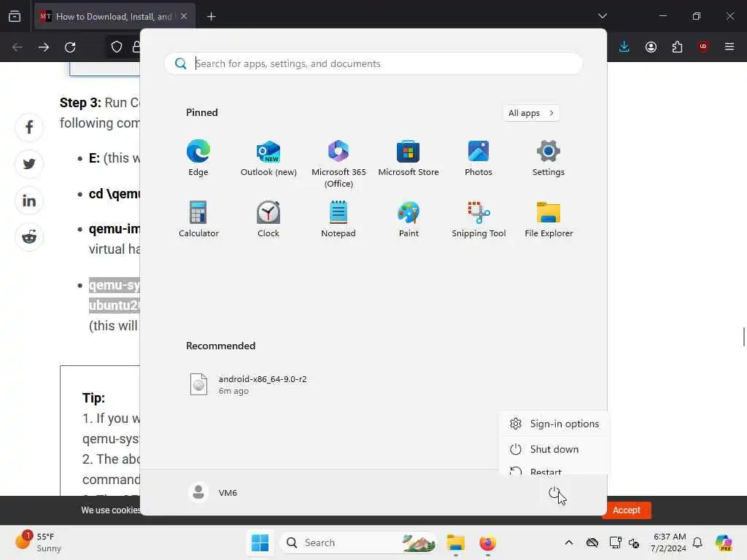Launch Snipping Tool

point(479,219)
